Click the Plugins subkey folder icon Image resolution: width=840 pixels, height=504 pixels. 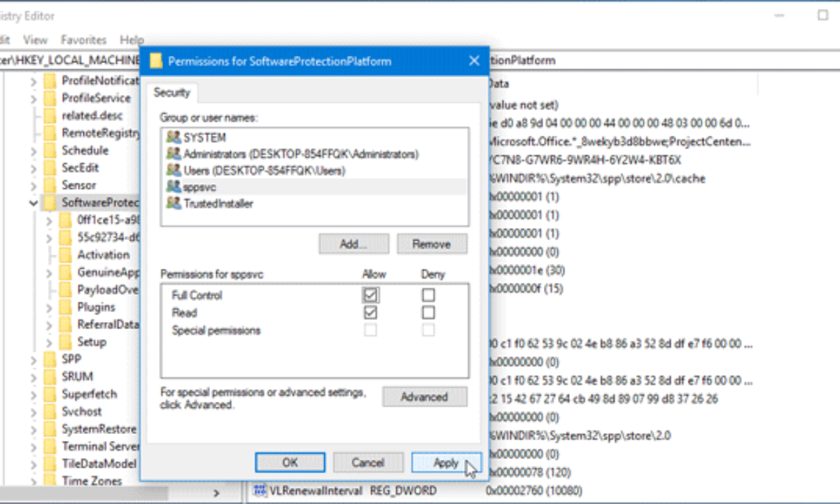65,307
